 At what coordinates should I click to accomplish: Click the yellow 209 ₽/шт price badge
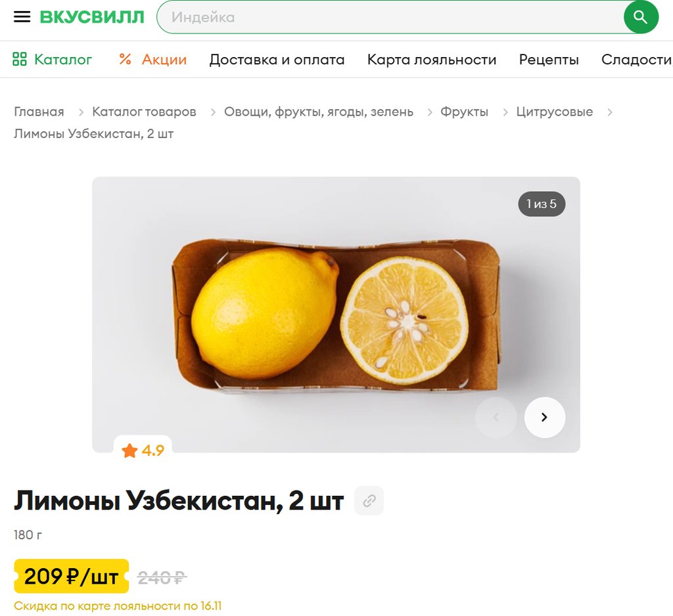pos(71,576)
